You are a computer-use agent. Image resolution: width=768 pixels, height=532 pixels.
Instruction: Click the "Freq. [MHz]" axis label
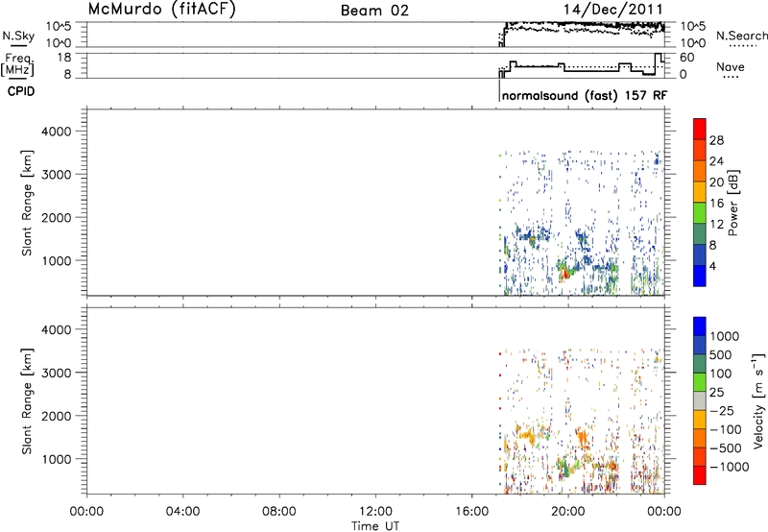(x=17, y=64)
